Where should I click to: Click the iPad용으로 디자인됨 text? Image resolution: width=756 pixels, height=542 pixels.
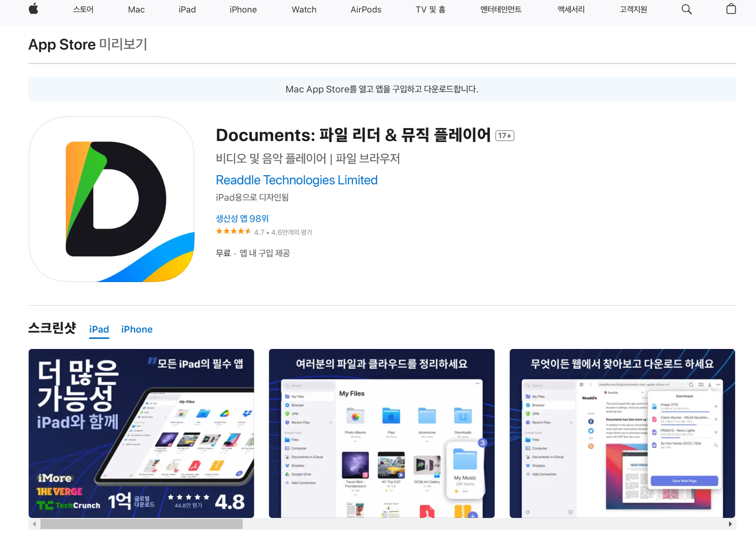tap(252, 197)
